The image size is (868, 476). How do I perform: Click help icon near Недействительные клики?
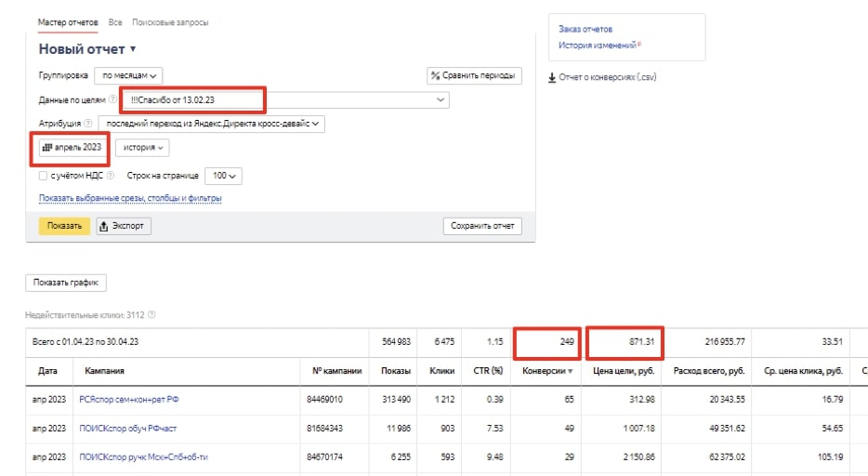pos(151,315)
